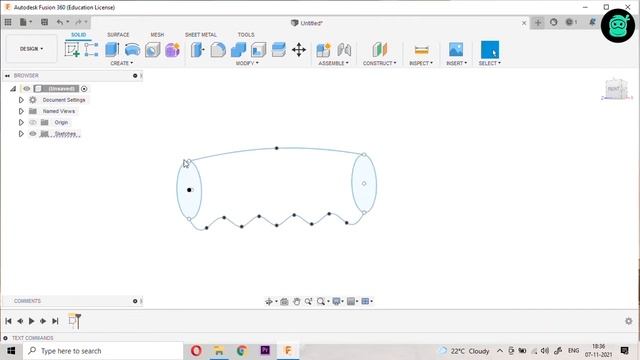Open the Insert dropdown menu
Screen dimensions: 640x360
(456, 63)
